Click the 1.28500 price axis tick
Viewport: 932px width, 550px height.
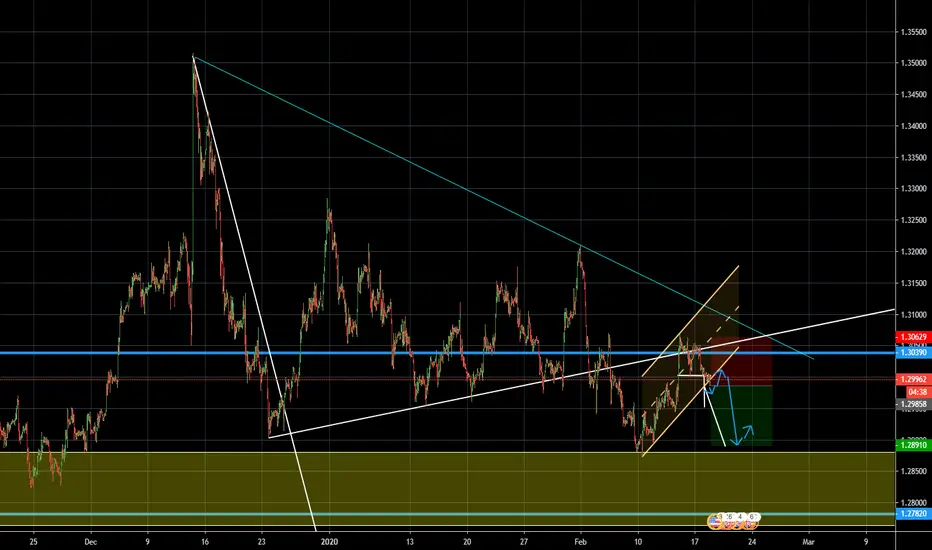point(914,472)
